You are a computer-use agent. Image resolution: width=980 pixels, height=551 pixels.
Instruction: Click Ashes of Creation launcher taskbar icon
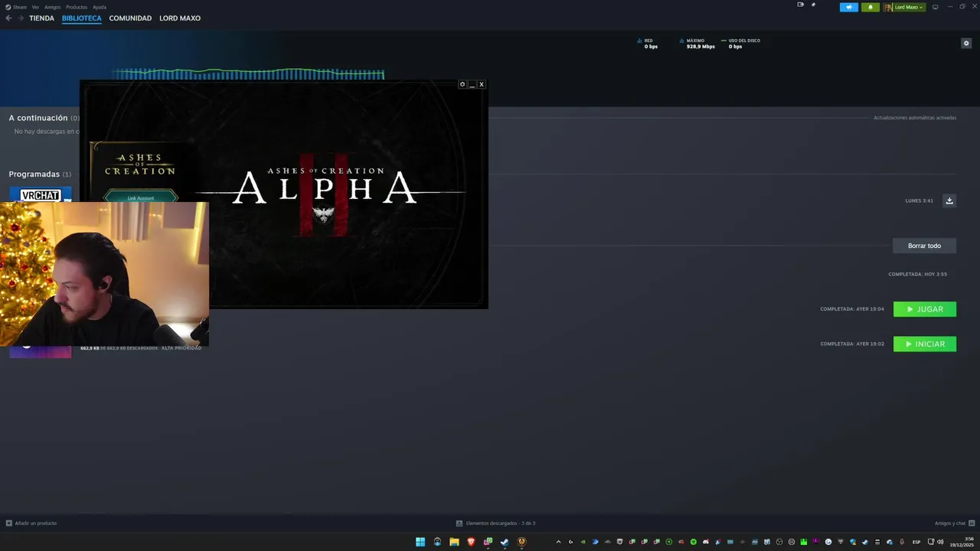[x=521, y=542]
